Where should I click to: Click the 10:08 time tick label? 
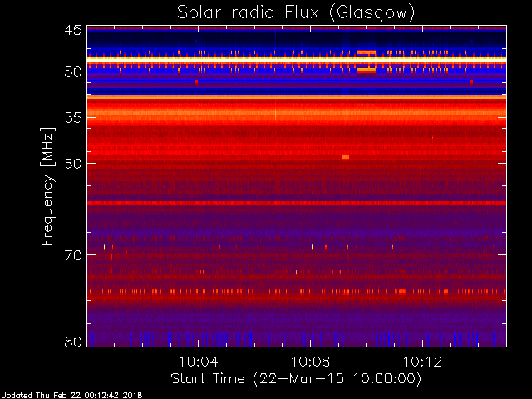tap(310, 362)
